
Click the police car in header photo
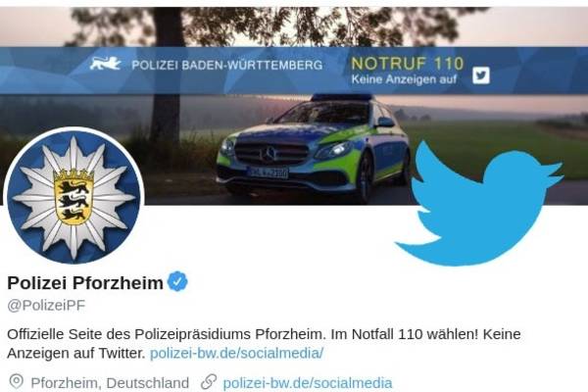coord(314,147)
